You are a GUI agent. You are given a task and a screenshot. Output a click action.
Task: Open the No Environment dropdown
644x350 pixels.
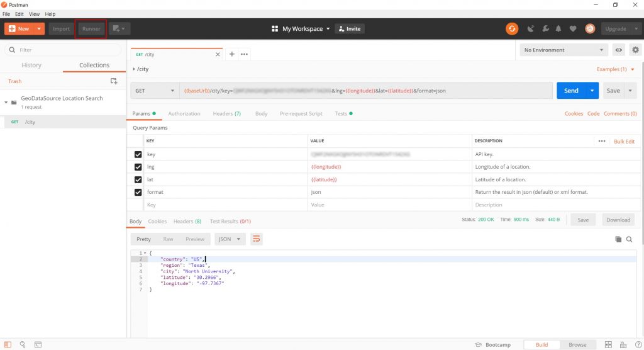563,50
